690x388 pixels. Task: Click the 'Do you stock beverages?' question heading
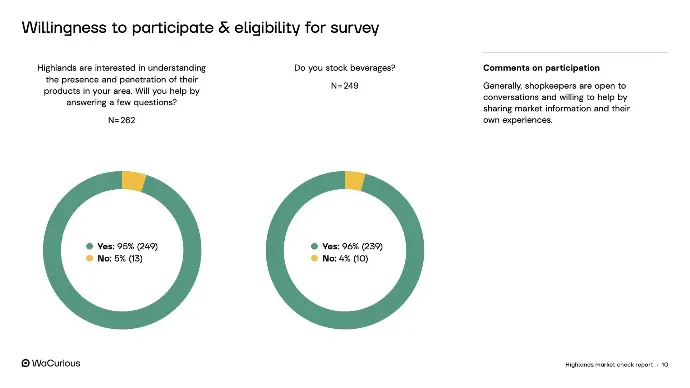(345, 68)
